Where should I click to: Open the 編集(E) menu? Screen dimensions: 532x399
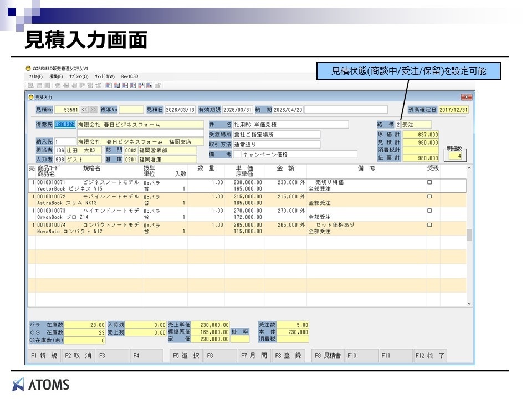click(56, 76)
